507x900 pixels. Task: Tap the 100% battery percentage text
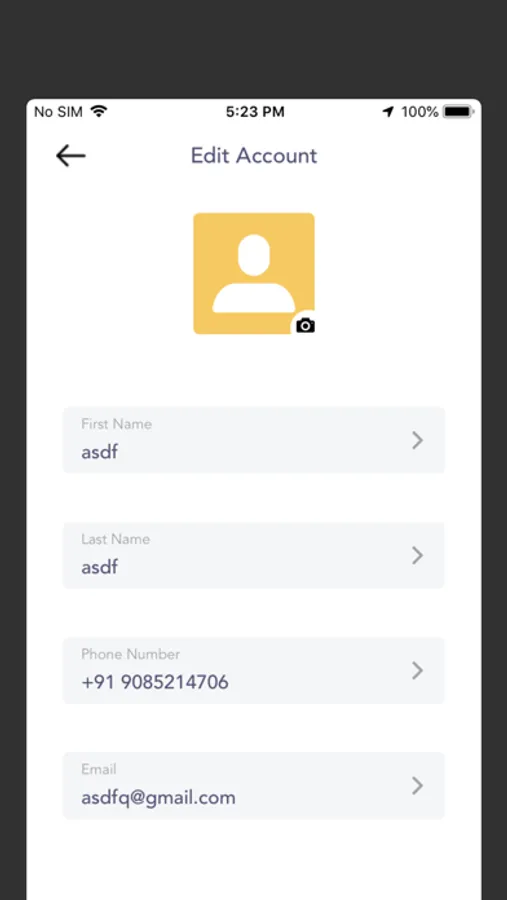[x=420, y=111]
